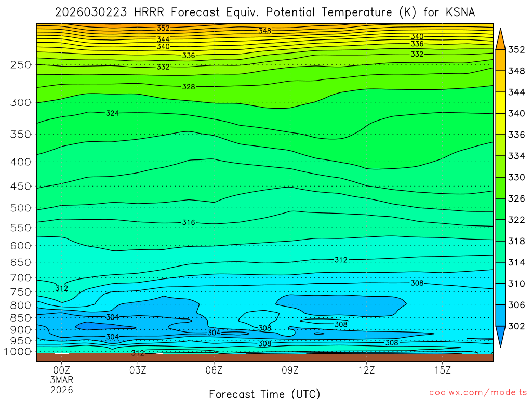Click the 324 contour label in the plot
The height and width of the screenshot is (399, 532).
click(x=112, y=113)
